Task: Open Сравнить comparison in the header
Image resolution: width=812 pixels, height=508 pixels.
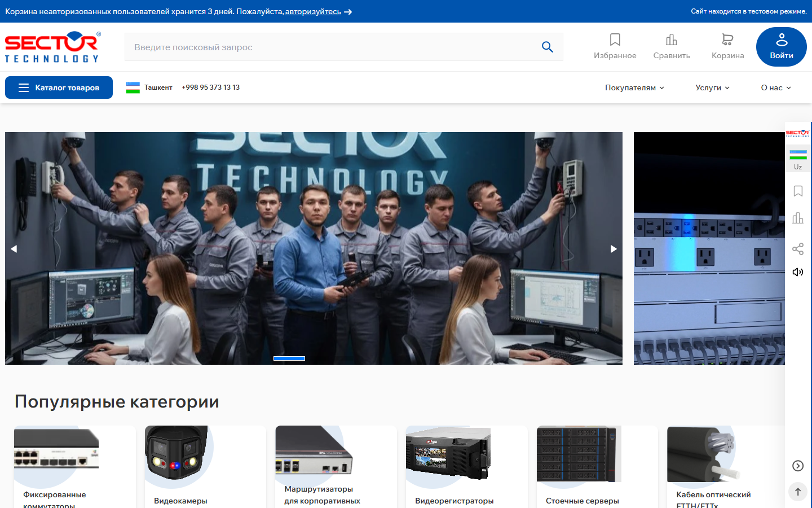Action: tap(671, 47)
